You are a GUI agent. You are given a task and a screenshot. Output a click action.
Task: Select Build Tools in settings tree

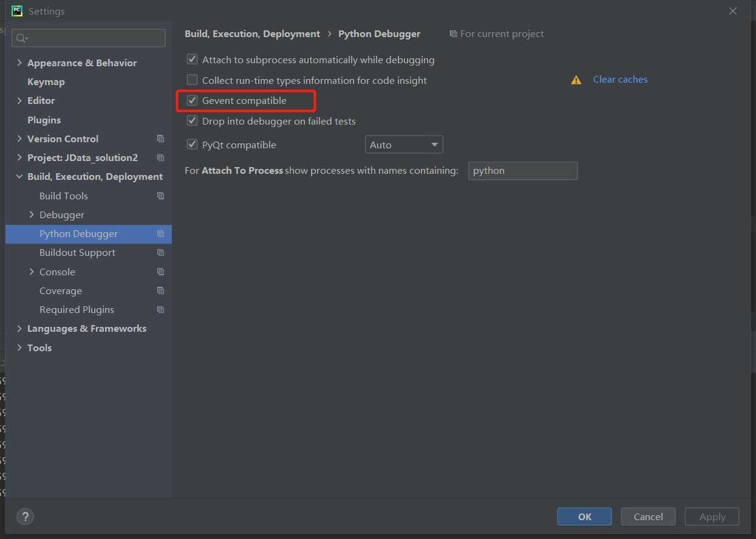(64, 196)
